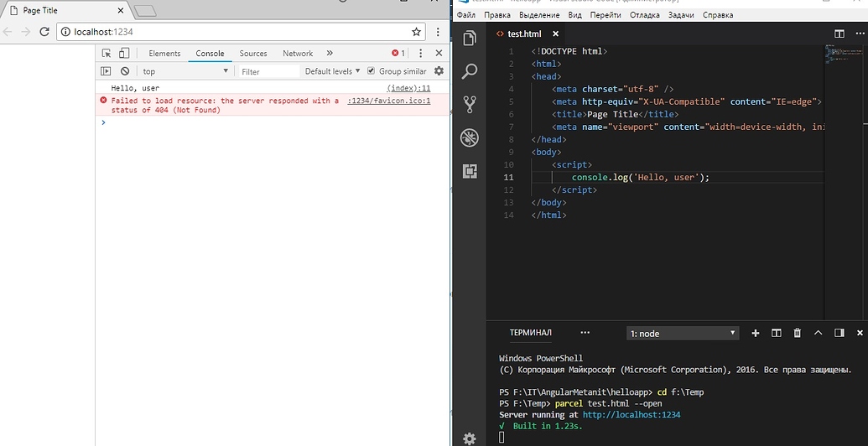
Task: Open the Файл menu
Action: pyautogui.click(x=466, y=15)
